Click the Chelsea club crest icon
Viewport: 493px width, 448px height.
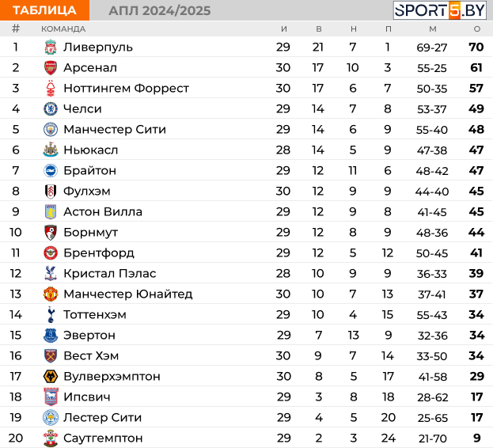[51, 108]
